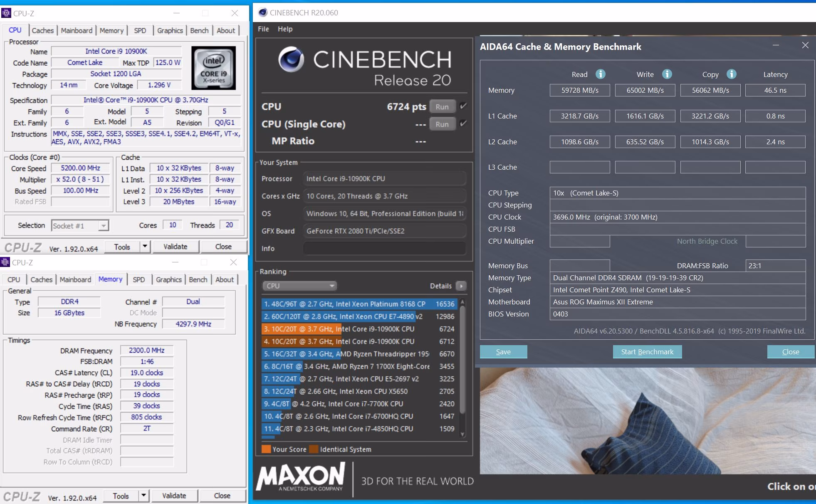
Task: Minimize the AIDA64 benchmark window
Action: pos(776,45)
